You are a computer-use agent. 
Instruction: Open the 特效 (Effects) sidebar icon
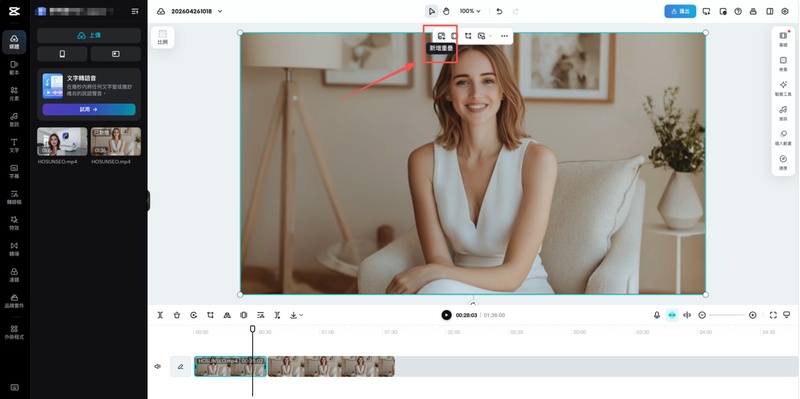(14, 223)
